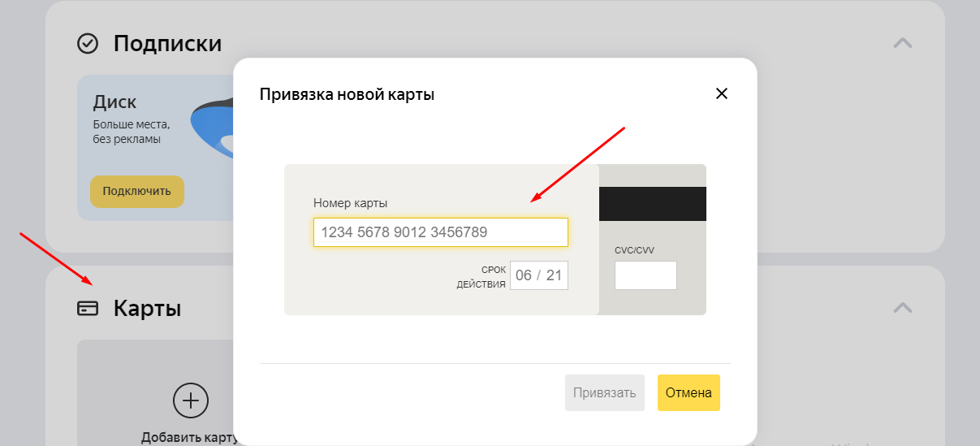Collapse the Подписки section chevron

(x=902, y=43)
